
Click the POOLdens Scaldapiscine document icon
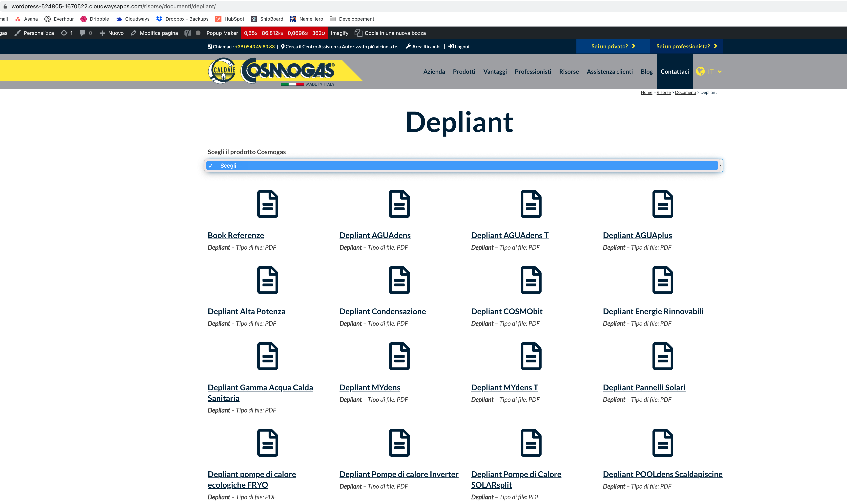pos(663,443)
